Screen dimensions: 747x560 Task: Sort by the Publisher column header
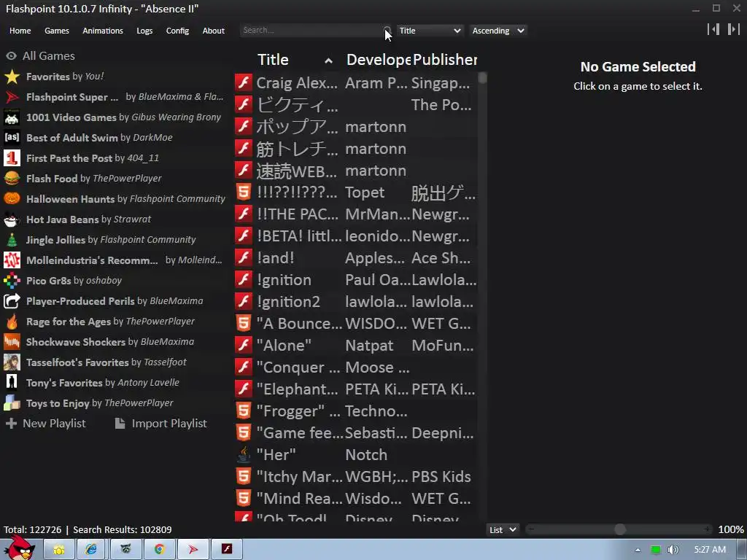tap(445, 60)
